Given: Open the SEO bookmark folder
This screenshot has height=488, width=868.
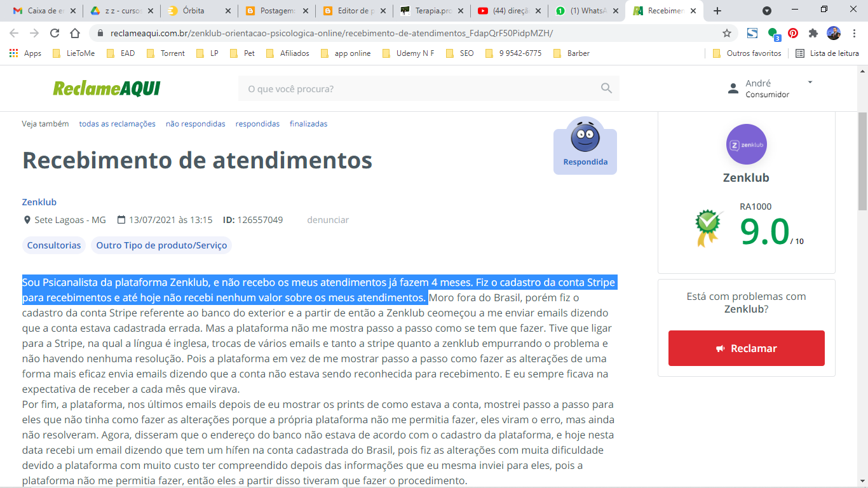Looking at the screenshot, I should (x=461, y=53).
